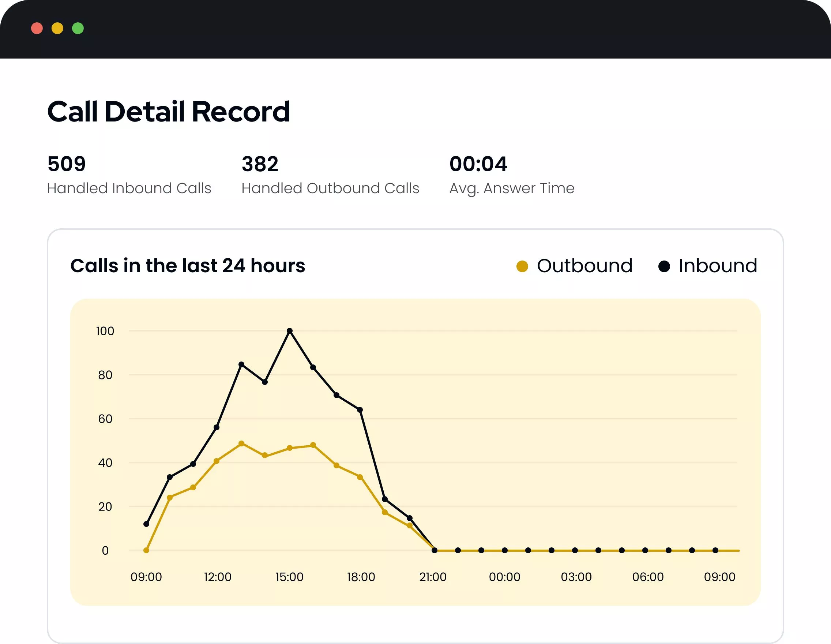831x644 pixels.
Task: Click the 00:04 answer time value
Action: pyautogui.click(x=478, y=164)
